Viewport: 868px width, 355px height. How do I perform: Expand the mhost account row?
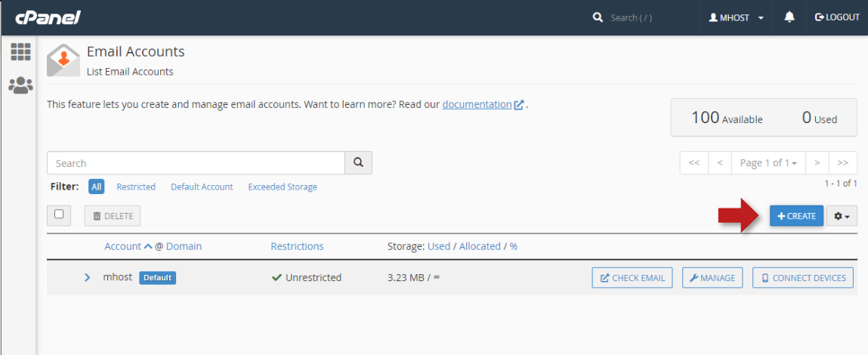click(x=88, y=277)
